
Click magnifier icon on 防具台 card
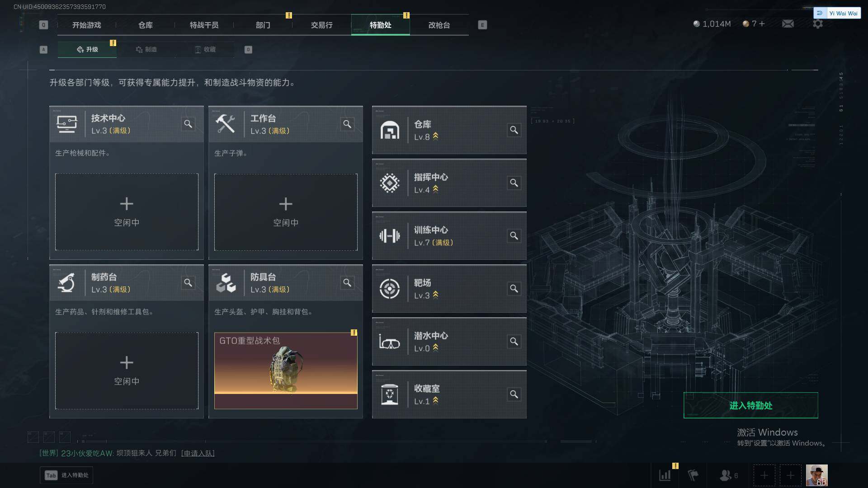click(x=347, y=283)
